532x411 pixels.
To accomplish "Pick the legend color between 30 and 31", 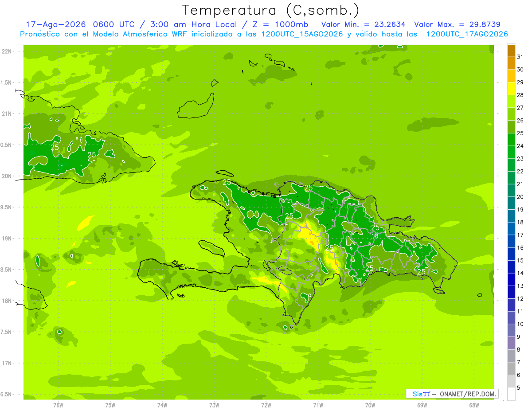I will coord(511,63).
